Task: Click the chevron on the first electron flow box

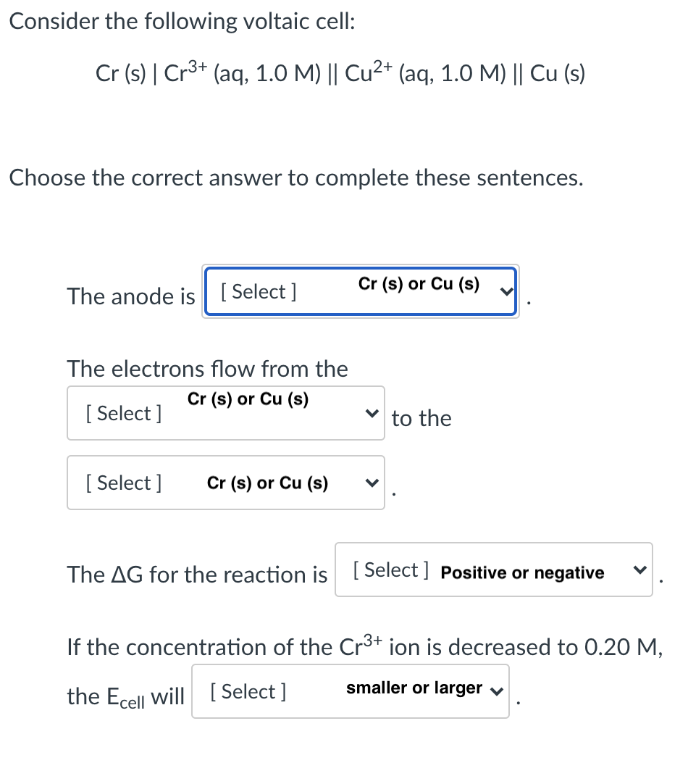Action: tap(372, 413)
